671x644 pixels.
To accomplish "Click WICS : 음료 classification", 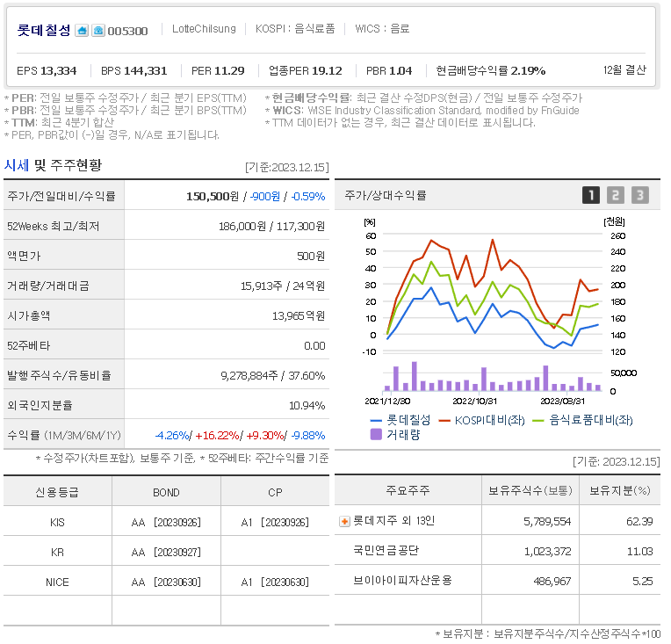I will 382,29.
